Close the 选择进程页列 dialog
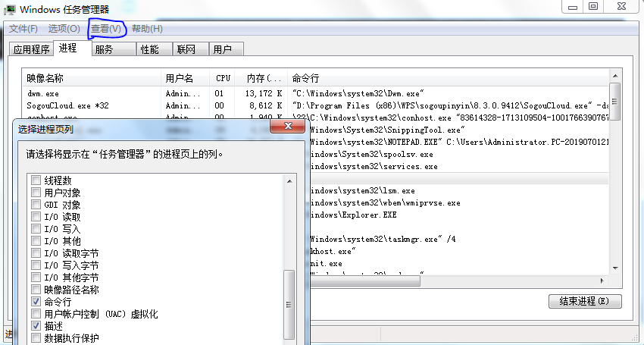Image resolution: width=644 pixels, height=345 pixels. point(287,126)
